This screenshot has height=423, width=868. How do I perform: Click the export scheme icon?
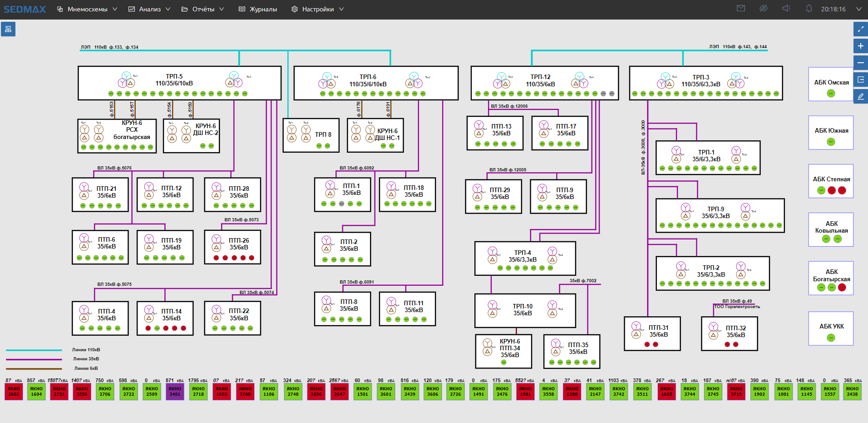point(860,80)
